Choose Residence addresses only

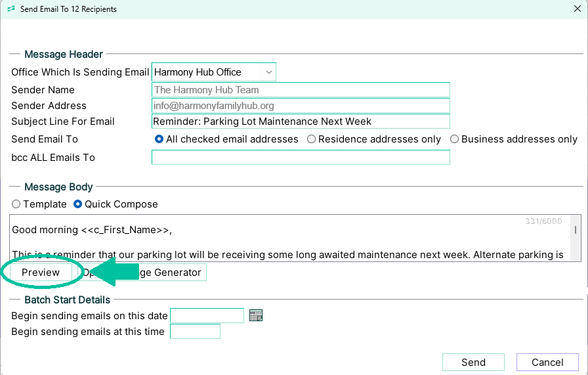pos(312,139)
